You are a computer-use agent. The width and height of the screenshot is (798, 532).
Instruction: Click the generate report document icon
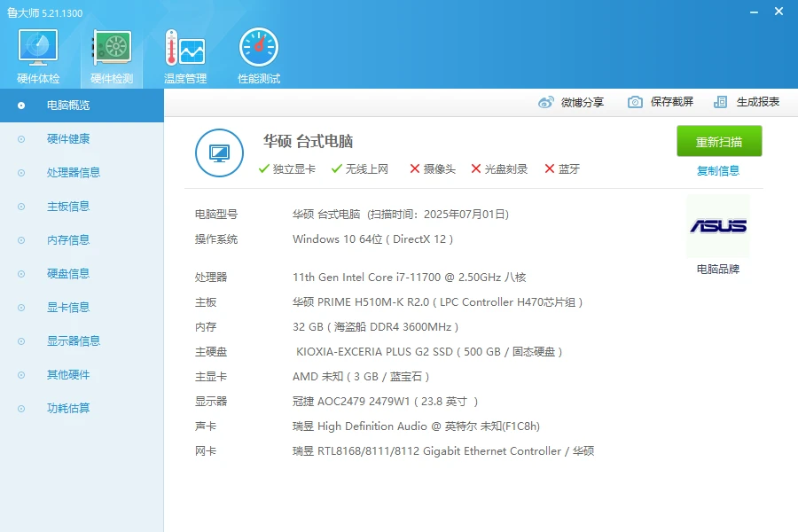(x=720, y=102)
